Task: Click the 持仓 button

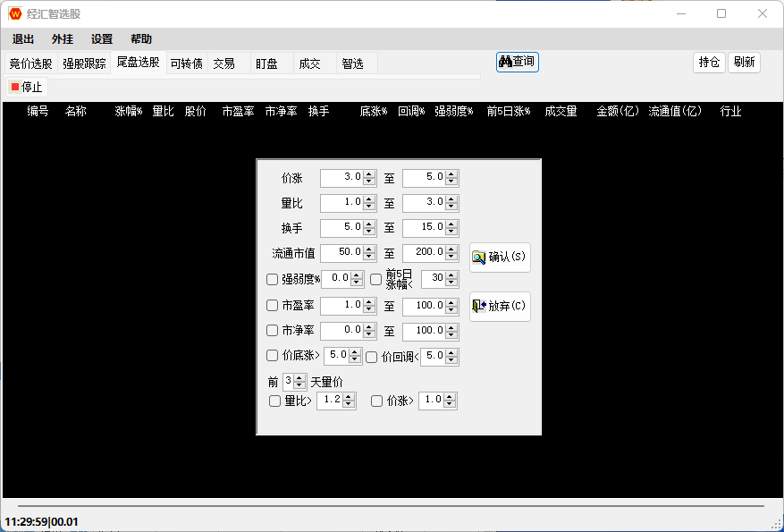Action: [x=709, y=63]
